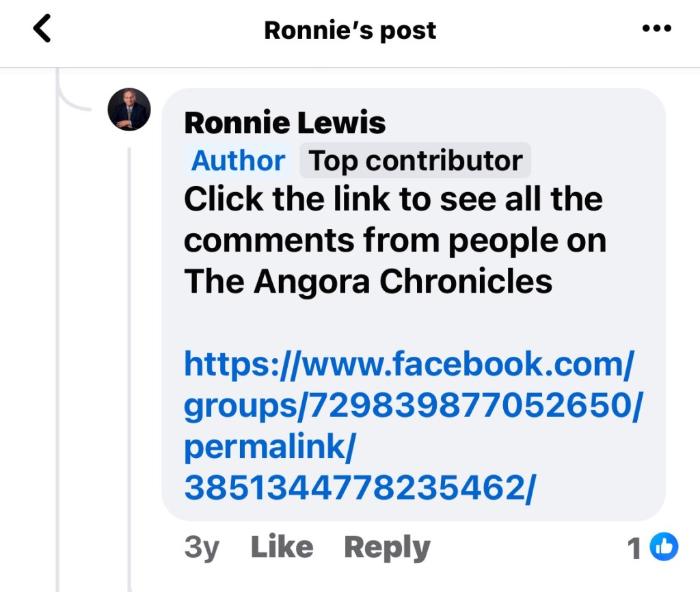View the reaction count of 1
700x592 pixels.
point(634,548)
